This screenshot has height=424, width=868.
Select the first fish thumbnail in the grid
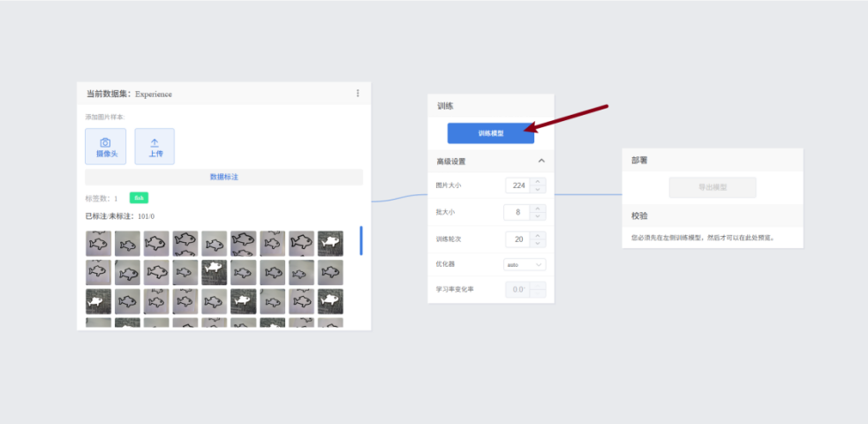(98, 244)
